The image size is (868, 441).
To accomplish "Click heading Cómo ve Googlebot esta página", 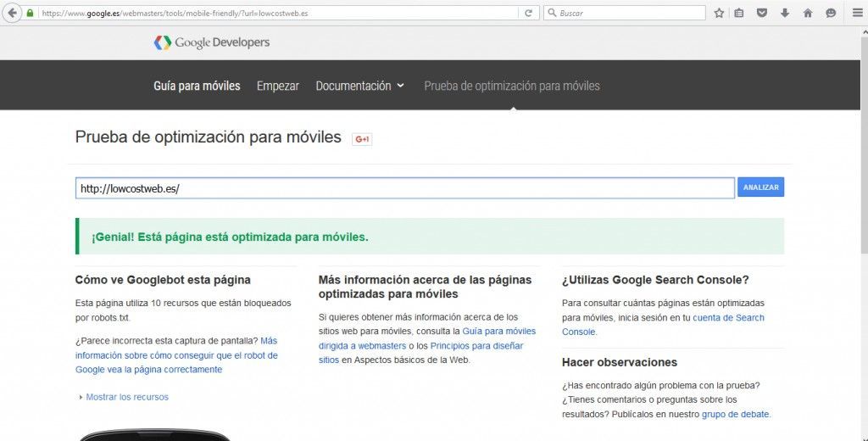I will [163, 280].
